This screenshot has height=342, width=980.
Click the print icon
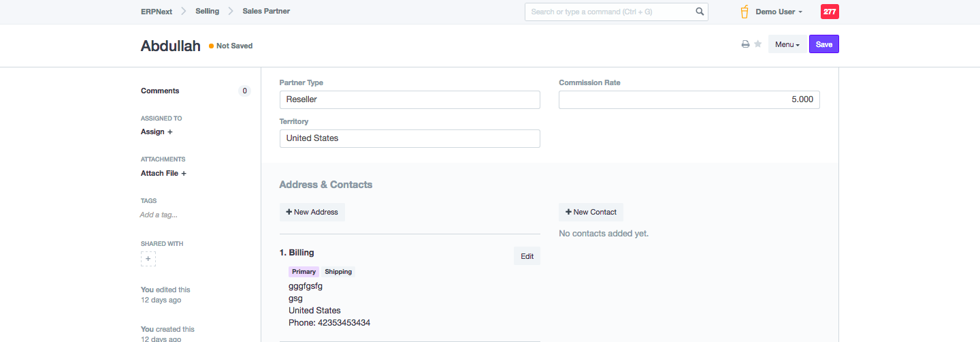click(745, 44)
